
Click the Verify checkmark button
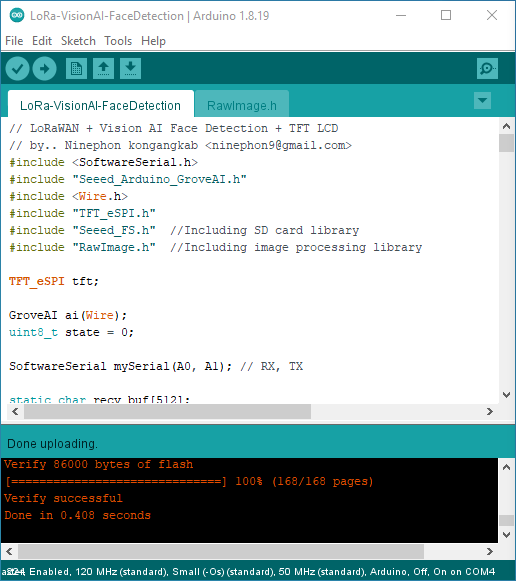pos(17,69)
